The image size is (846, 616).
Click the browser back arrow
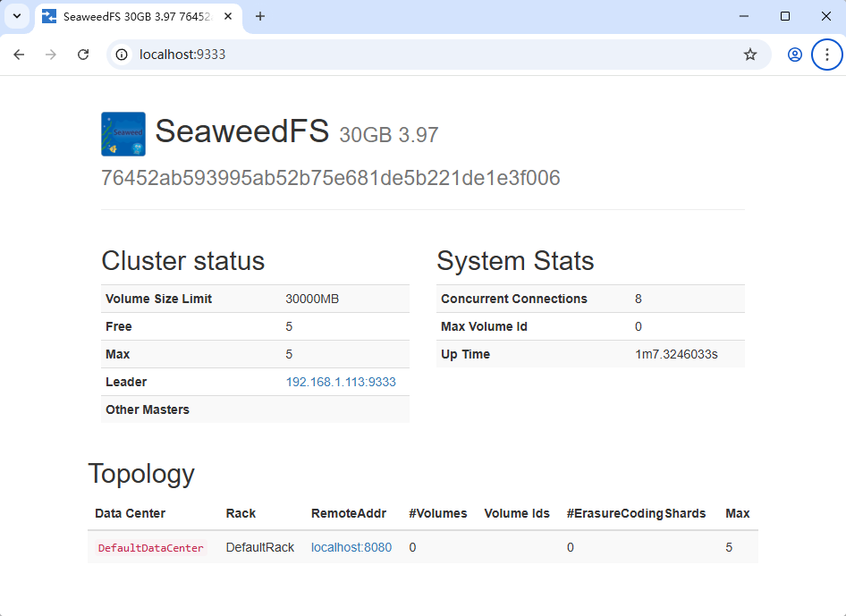click(x=19, y=55)
